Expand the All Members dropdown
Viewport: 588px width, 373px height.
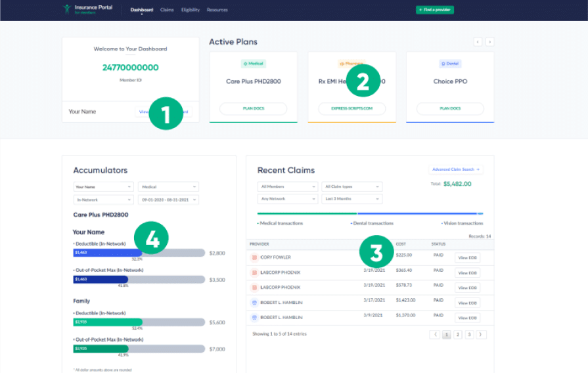287,187
